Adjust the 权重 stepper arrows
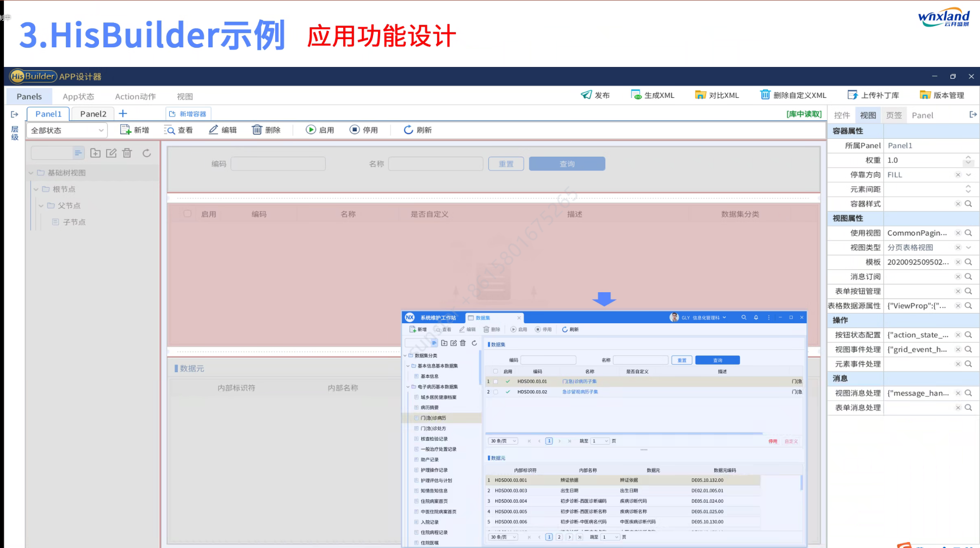The width and height of the screenshot is (980, 548). pyautogui.click(x=968, y=160)
